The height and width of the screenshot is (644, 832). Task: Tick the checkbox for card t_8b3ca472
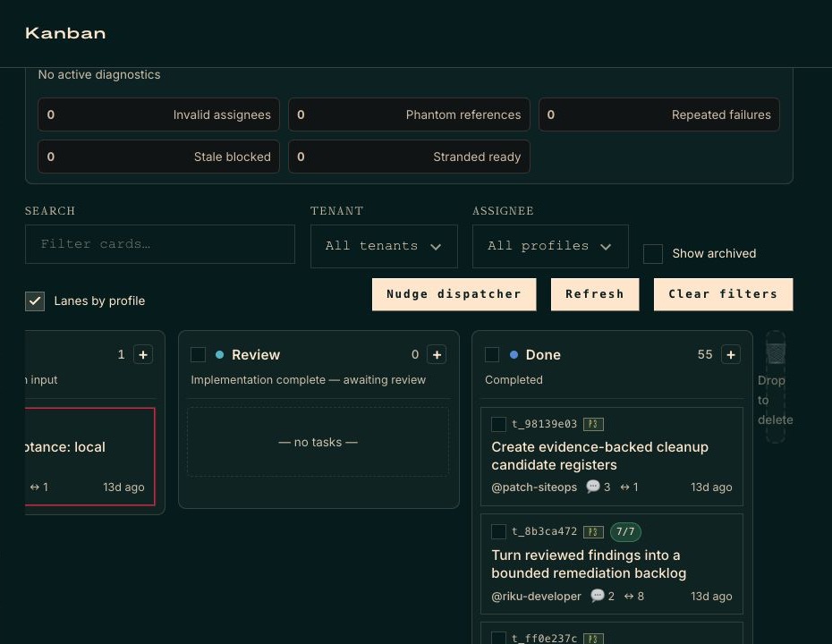[x=498, y=531]
